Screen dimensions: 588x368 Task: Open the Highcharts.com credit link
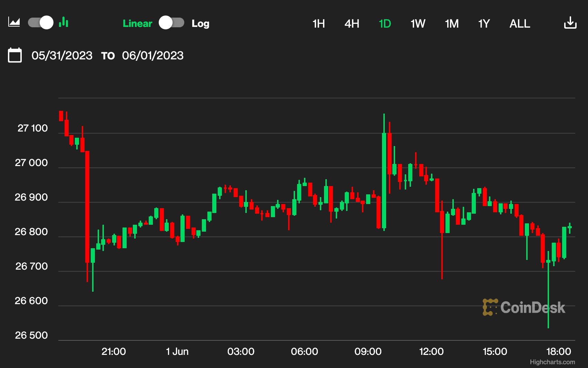[552, 362]
